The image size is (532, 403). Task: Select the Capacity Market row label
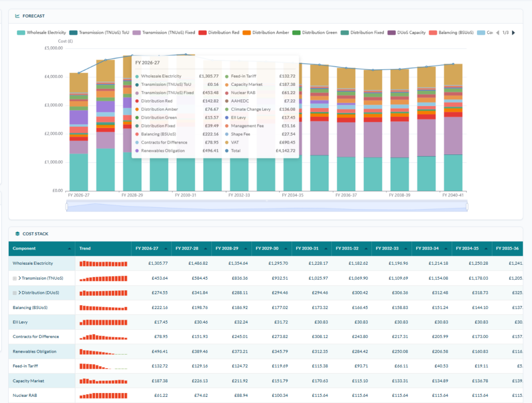click(29, 381)
